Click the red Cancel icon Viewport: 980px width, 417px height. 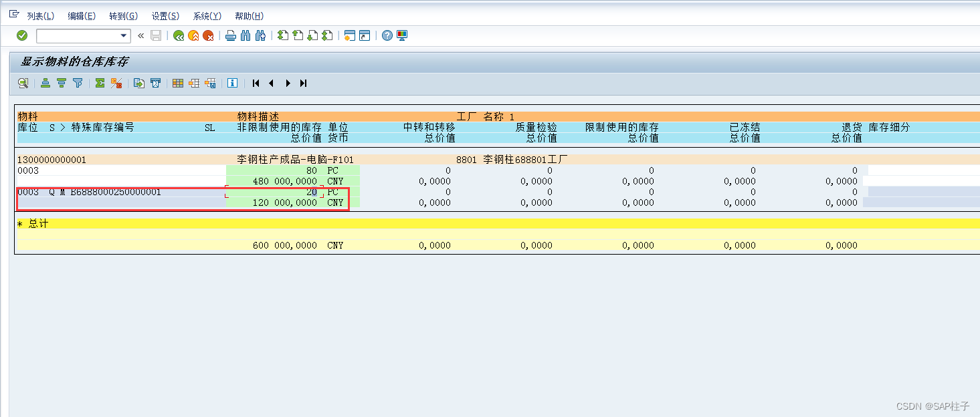click(208, 35)
